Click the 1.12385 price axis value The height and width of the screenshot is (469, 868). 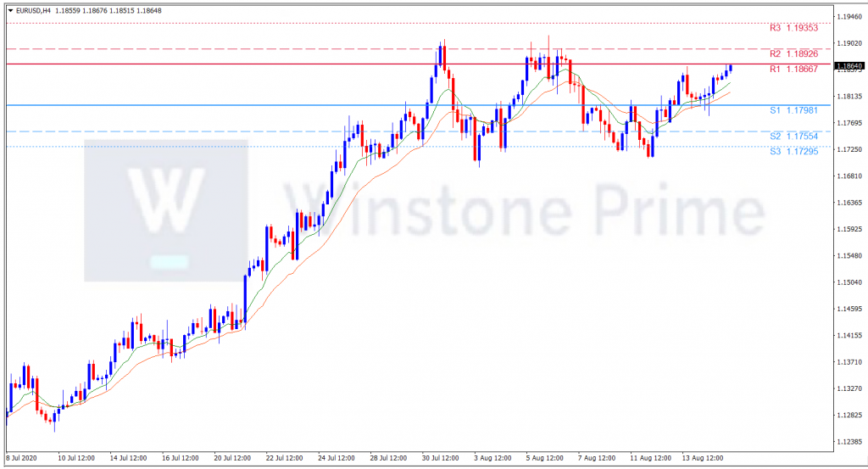click(848, 442)
